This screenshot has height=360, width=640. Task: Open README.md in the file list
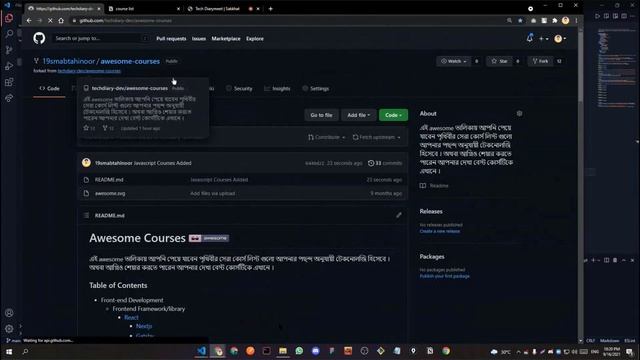(x=109, y=180)
